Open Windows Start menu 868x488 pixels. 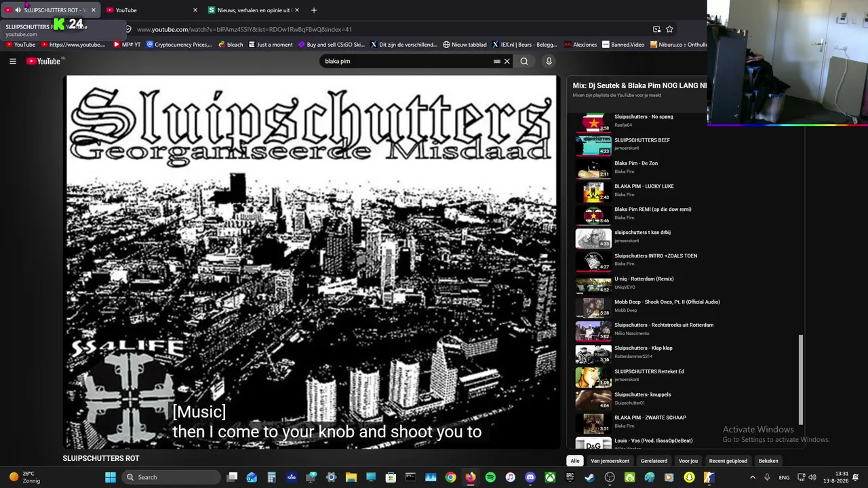(110, 477)
